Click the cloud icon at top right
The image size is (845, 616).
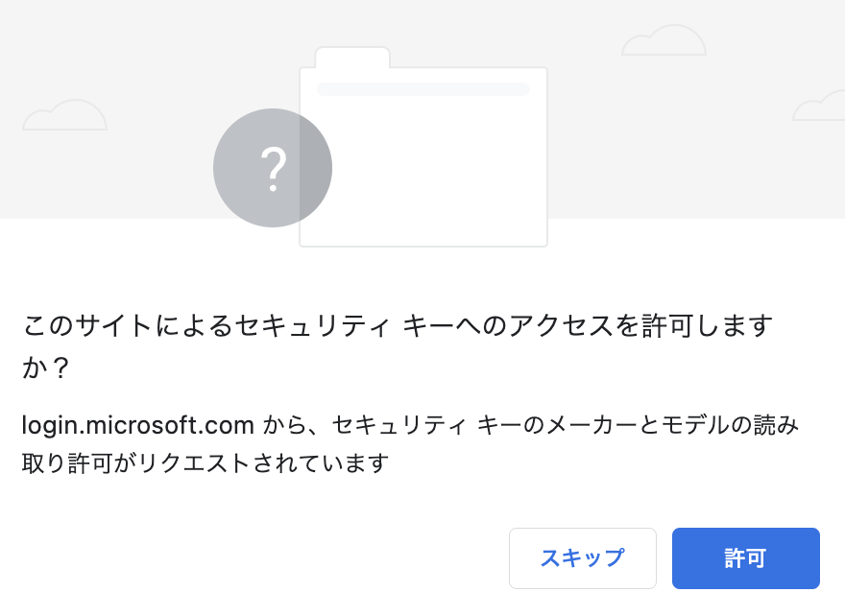pyautogui.click(x=664, y=40)
